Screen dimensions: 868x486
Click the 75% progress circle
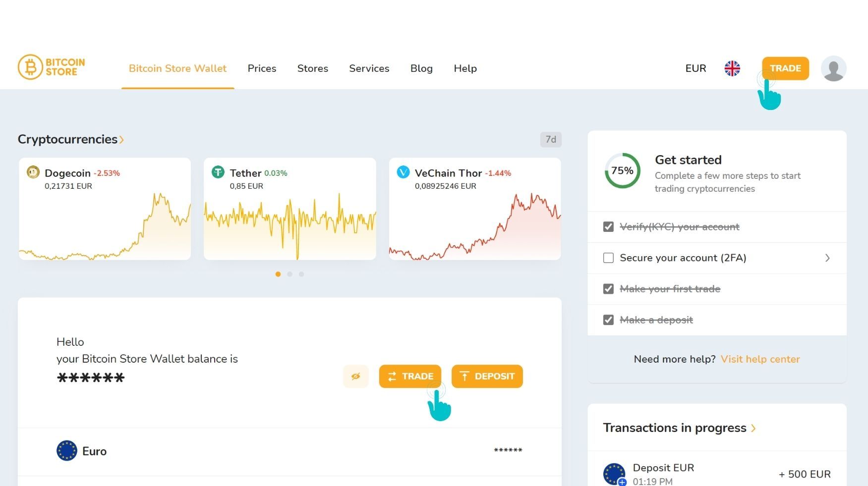622,170
